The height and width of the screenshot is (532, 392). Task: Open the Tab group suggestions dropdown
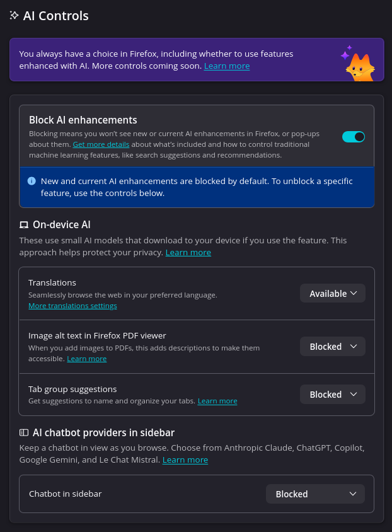click(x=333, y=395)
